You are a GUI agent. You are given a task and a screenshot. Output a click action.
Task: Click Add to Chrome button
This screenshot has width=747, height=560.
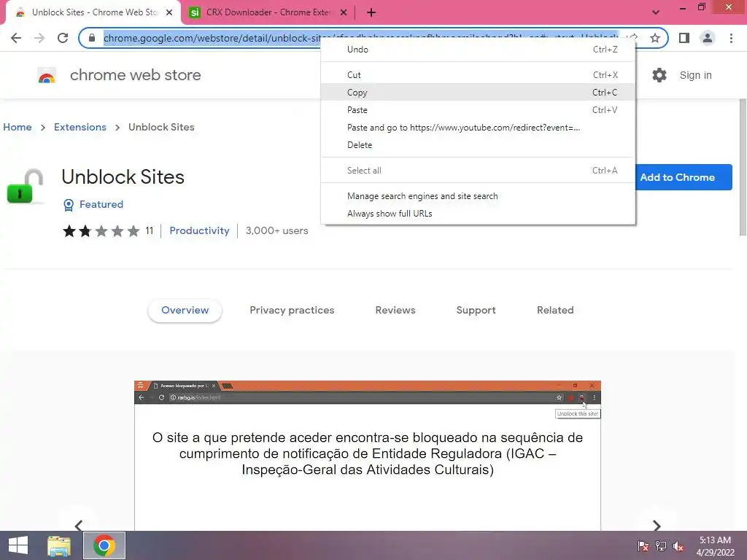pos(683,177)
